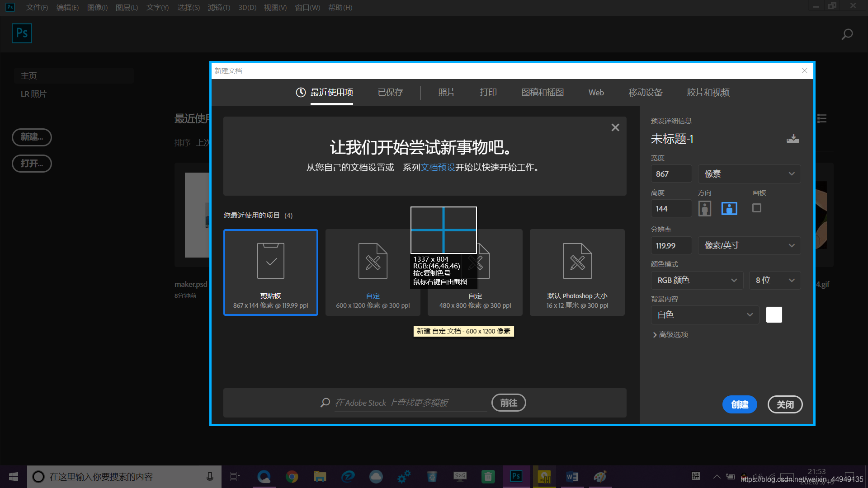Close the welcome banner with its X

coord(615,127)
